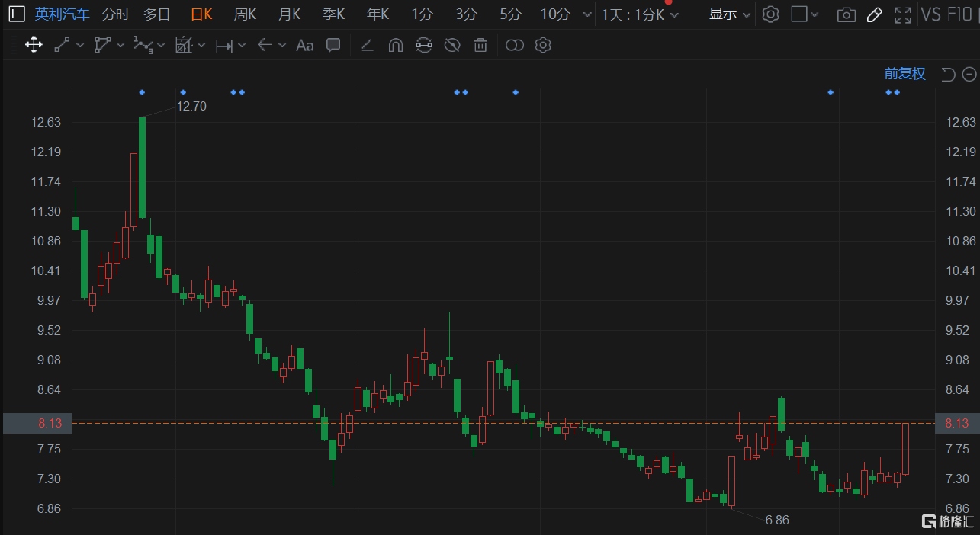Viewport: 980px width, 535px height.
Task: Select the 年K tab
Action: point(378,14)
